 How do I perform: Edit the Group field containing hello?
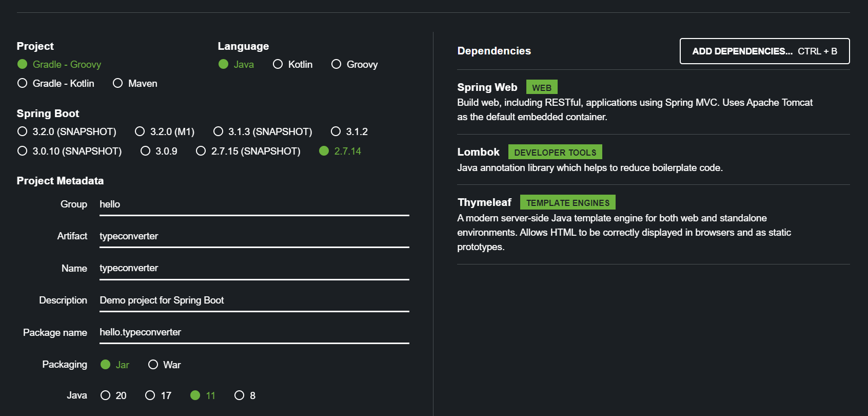254,204
